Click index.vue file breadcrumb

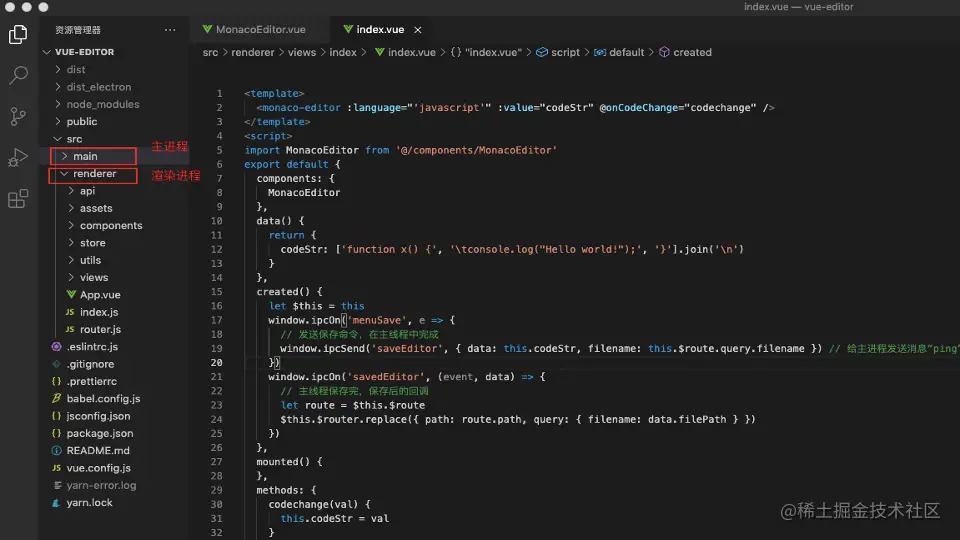coord(405,52)
